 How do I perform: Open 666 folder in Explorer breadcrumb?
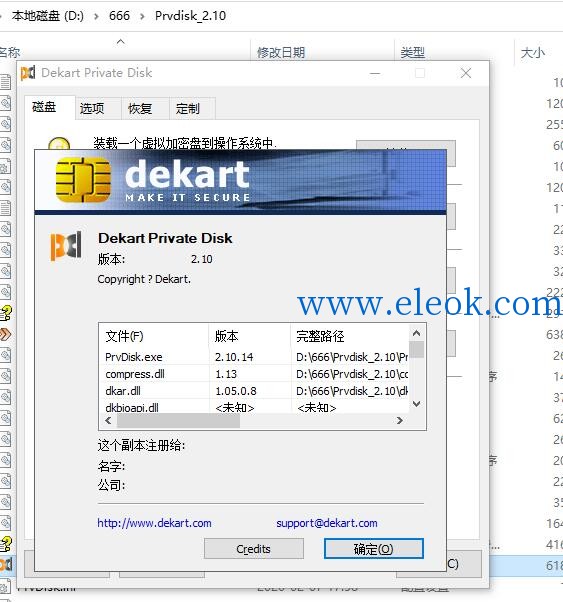point(119,16)
